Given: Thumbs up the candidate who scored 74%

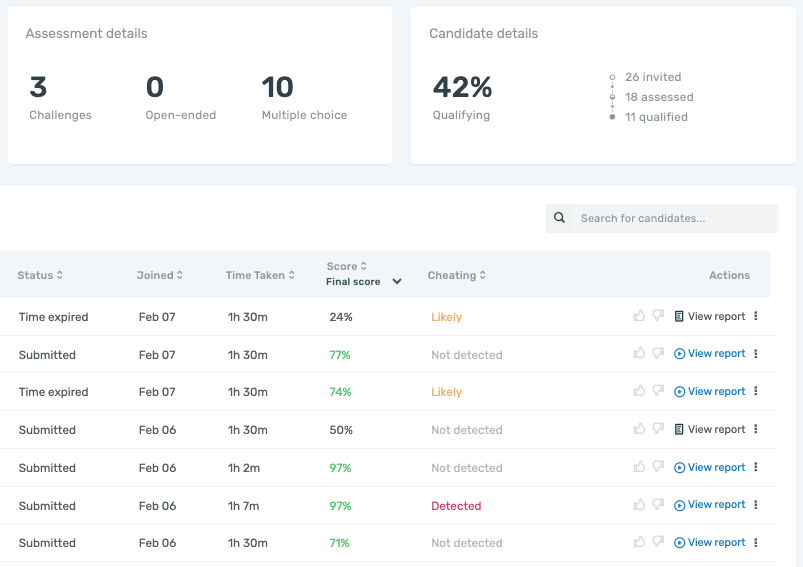Looking at the screenshot, I should coord(639,392).
